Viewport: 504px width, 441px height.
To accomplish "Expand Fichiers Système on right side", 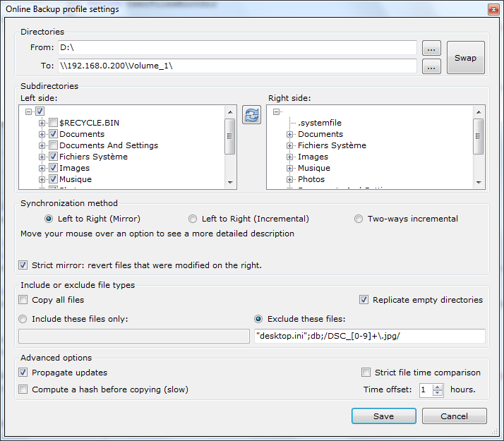I will [x=289, y=145].
